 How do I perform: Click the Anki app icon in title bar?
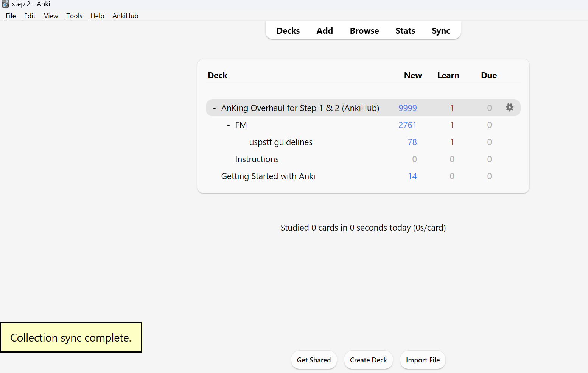click(x=5, y=4)
